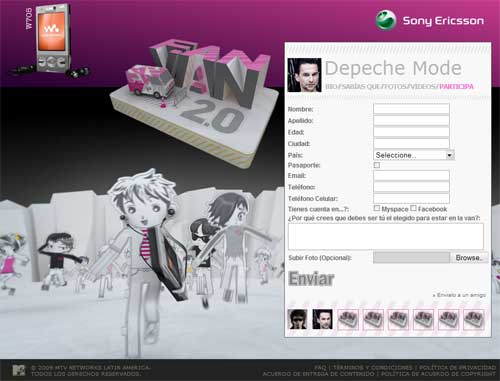Switch to the FOTOS section
The height and width of the screenshot is (381, 500).
[x=396, y=87]
